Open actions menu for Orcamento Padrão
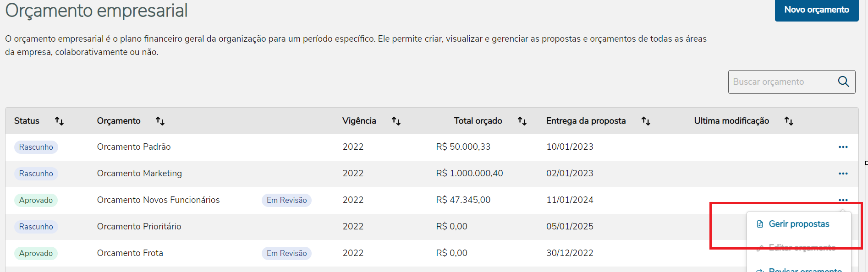868x272 pixels. coord(843,147)
